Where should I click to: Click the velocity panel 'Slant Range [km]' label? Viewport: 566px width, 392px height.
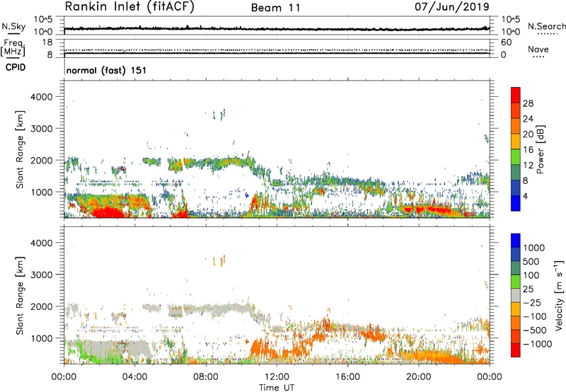pos(20,295)
